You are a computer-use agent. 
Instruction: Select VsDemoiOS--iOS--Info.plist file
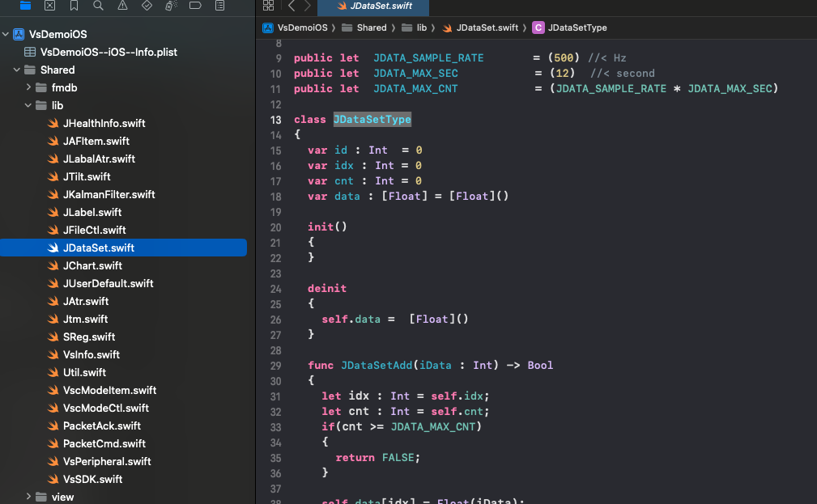[109, 52]
